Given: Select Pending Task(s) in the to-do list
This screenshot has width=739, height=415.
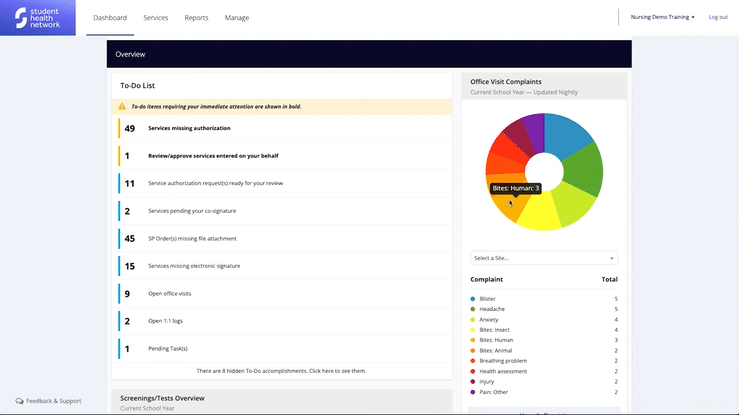Looking at the screenshot, I should click(282, 349).
